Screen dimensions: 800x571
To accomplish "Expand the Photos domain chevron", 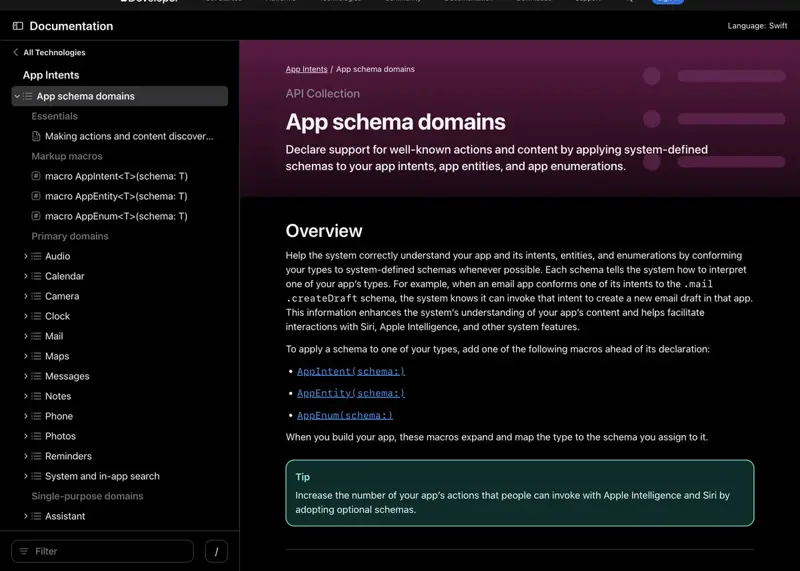I will tap(26, 436).
